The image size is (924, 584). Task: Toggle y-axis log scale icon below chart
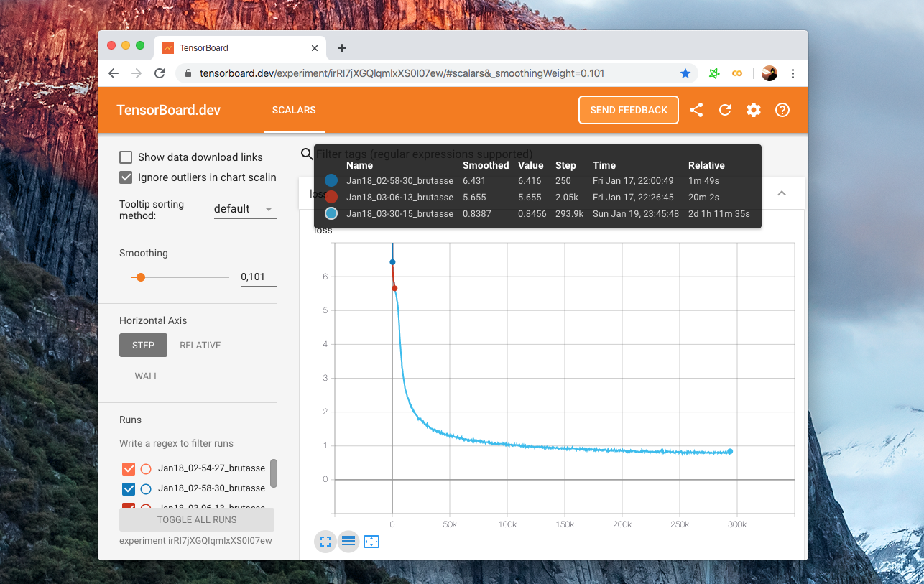pyautogui.click(x=348, y=542)
